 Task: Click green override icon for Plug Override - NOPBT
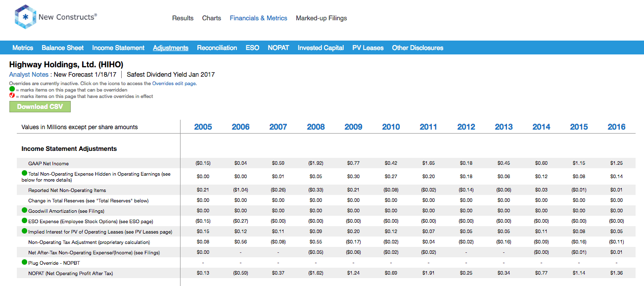pos(25,263)
